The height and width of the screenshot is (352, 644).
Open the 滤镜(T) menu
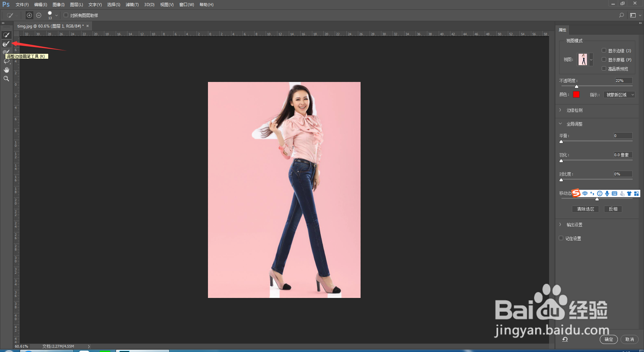[x=132, y=5]
